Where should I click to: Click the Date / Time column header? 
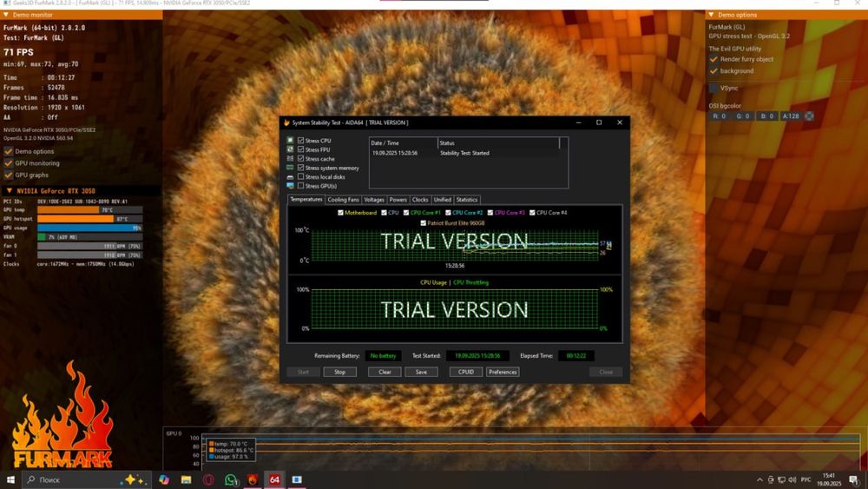pyautogui.click(x=404, y=143)
